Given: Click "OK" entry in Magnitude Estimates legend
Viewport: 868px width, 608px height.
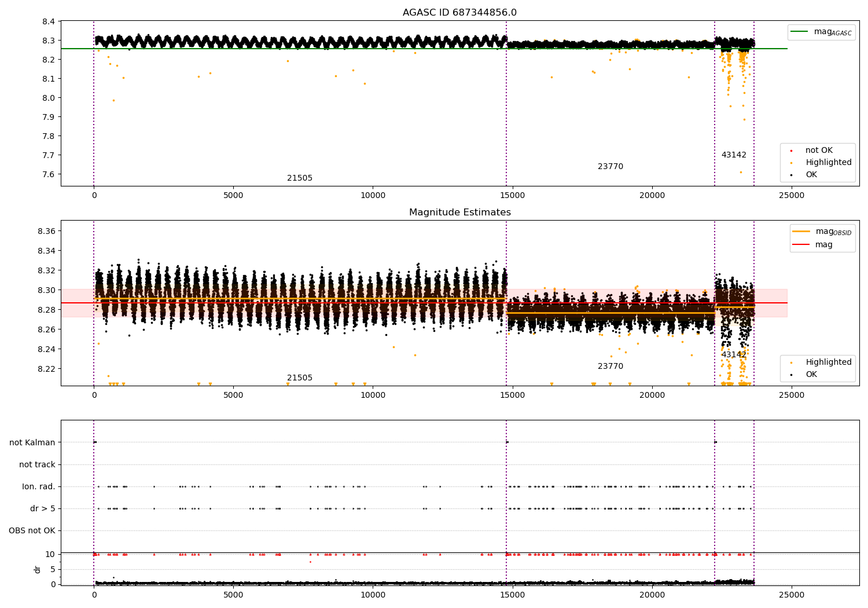Looking at the screenshot, I should coord(811,375).
